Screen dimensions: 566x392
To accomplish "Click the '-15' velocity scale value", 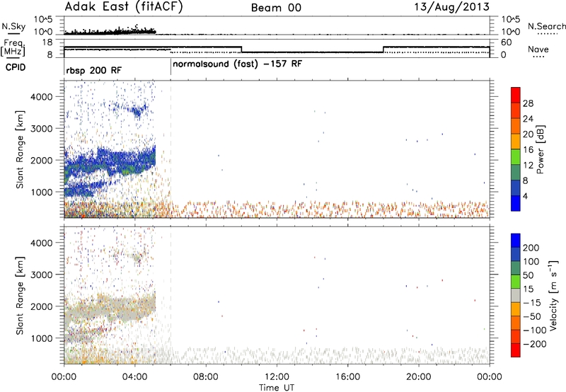I will coord(532,303).
